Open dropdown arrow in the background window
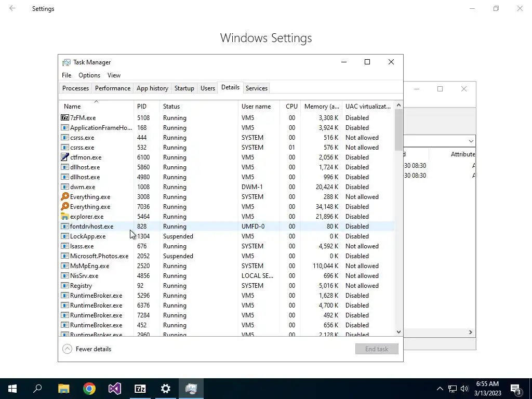This screenshot has width=532, height=399. 471,141
